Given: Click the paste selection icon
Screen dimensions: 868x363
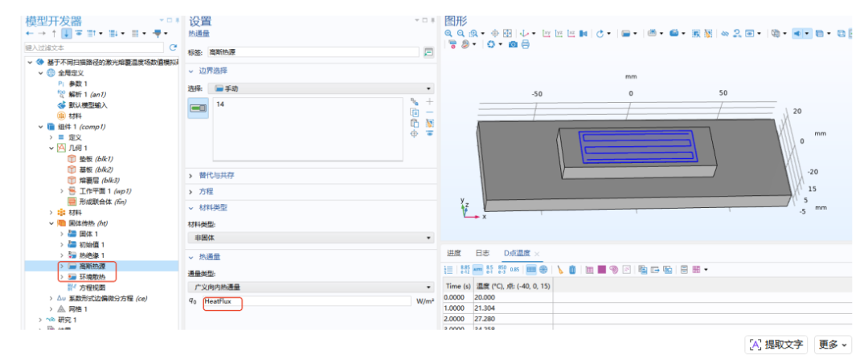Looking at the screenshot, I should click(414, 123).
